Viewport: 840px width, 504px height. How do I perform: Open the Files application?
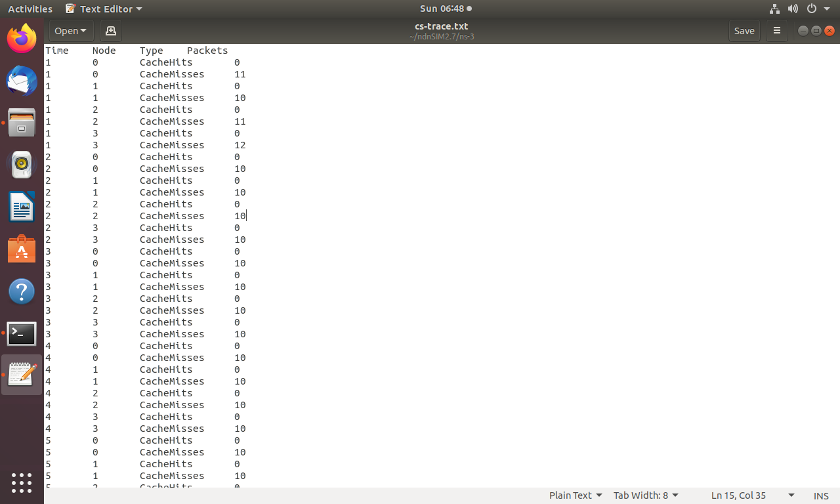coord(22,123)
